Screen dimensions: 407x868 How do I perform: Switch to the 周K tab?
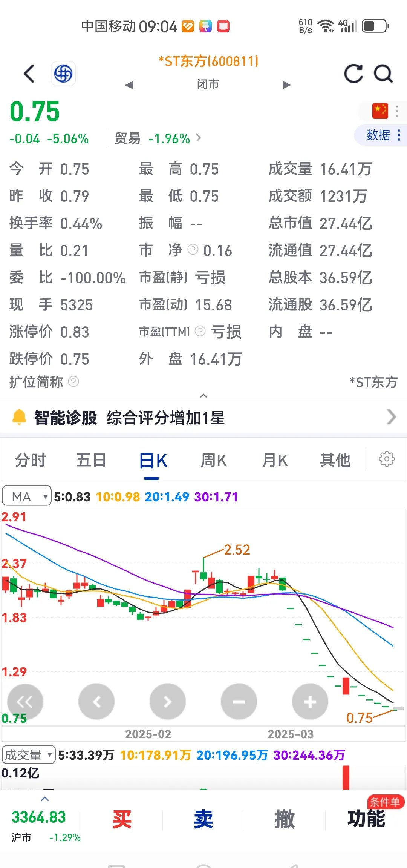(x=213, y=460)
